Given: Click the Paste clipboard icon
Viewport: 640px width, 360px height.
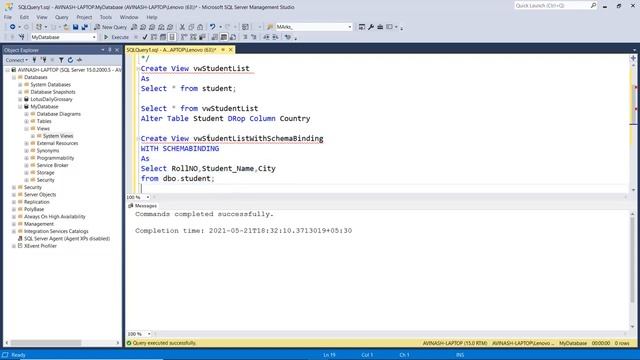Looking at the screenshot, I should [200, 27].
